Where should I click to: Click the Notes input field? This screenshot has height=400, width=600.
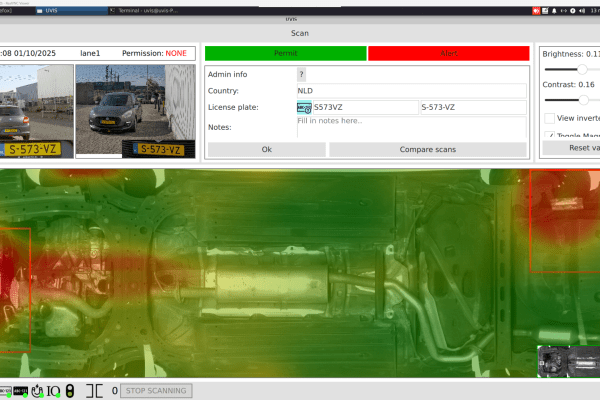(x=410, y=127)
